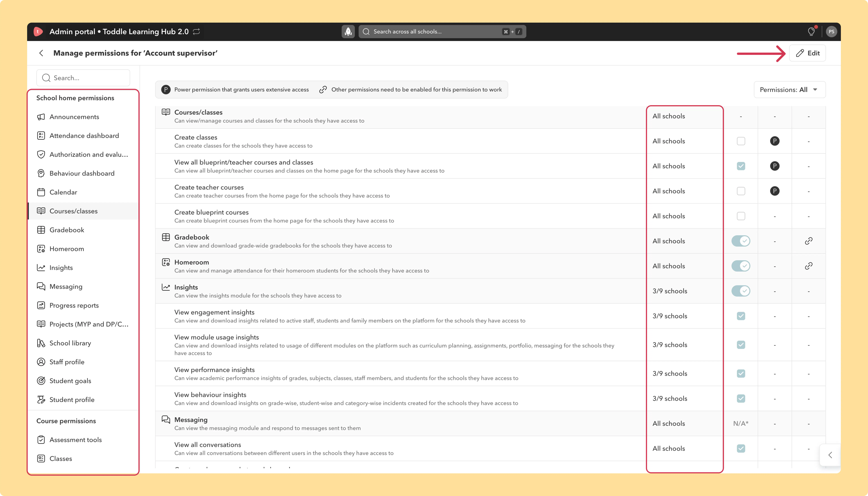The width and height of the screenshot is (868, 496).
Task: Open the Permissions: All dropdown
Action: pyautogui.click(x=790, y=90)
